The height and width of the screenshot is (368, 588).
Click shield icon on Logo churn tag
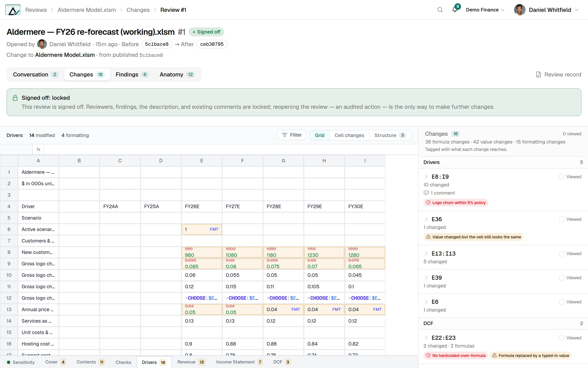(428, 202)
